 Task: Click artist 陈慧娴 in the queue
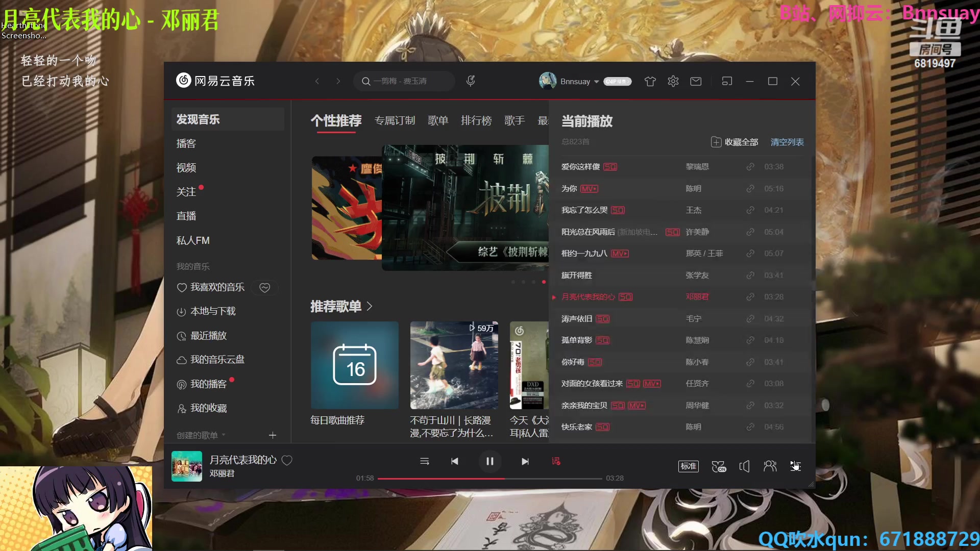[697, 340]
